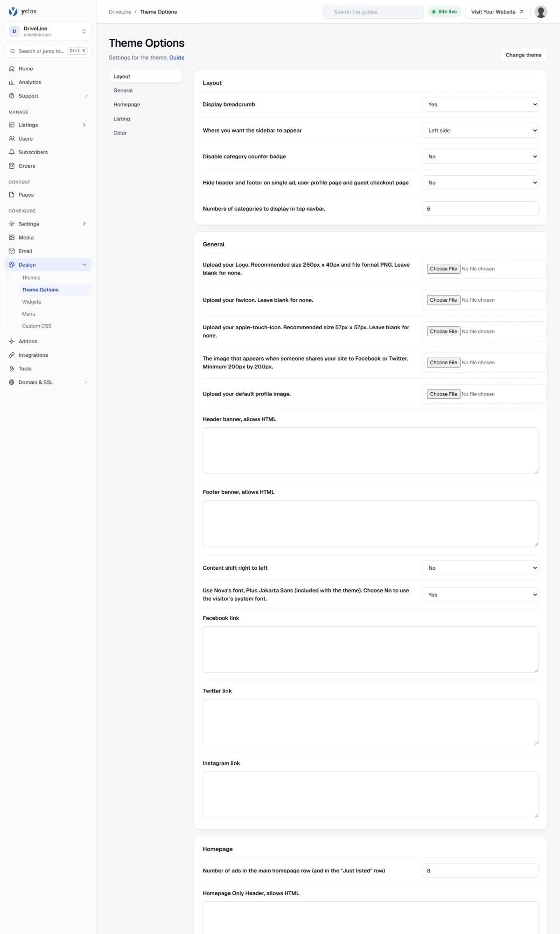Open the Nova's font dropdown
This screenshot has width=560, height=934.
[480, 595]
